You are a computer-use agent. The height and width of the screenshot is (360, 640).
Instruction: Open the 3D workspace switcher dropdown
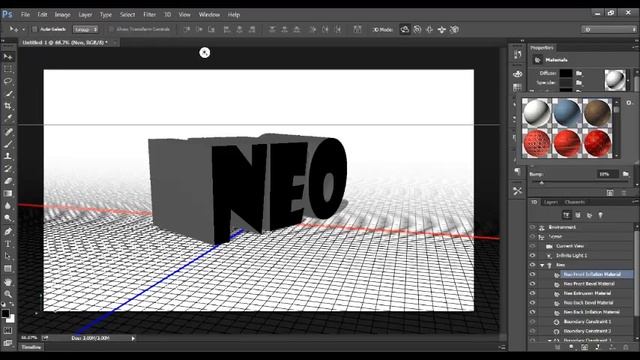click(x=609, y=29)
